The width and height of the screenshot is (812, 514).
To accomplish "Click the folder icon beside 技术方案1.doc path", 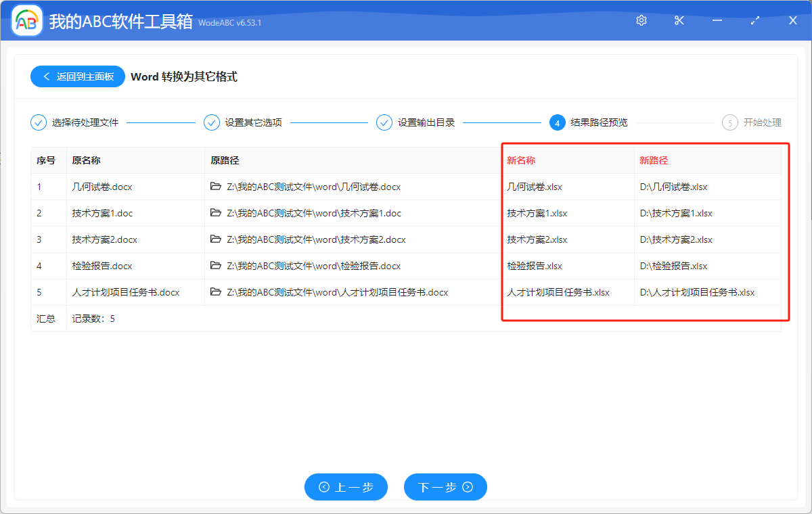I will 215,213.
